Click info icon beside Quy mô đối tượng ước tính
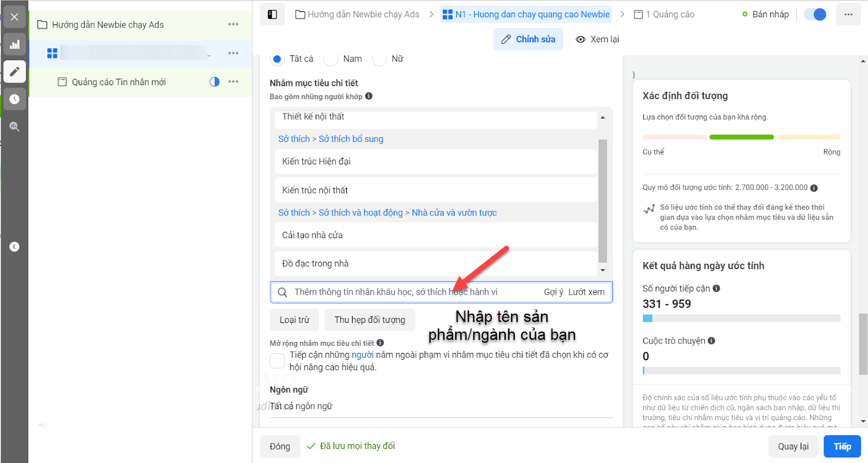This screenshot has width=868, height=463. (x=814, y=188)
